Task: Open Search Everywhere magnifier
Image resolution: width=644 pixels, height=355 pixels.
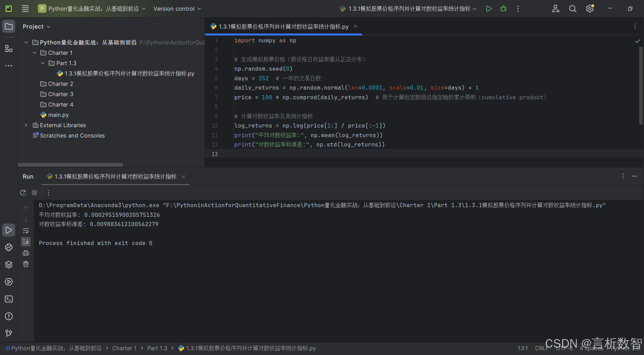Action: 573,9
